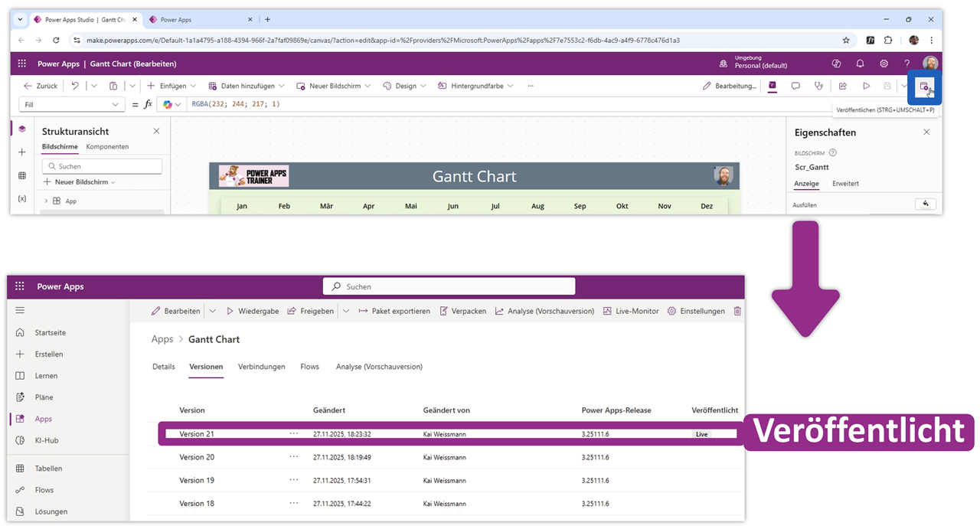Viewport: 980px width, 526px height.
Task: Click the info icon next to BILDSCHIRM
Action: pos(833,153)
